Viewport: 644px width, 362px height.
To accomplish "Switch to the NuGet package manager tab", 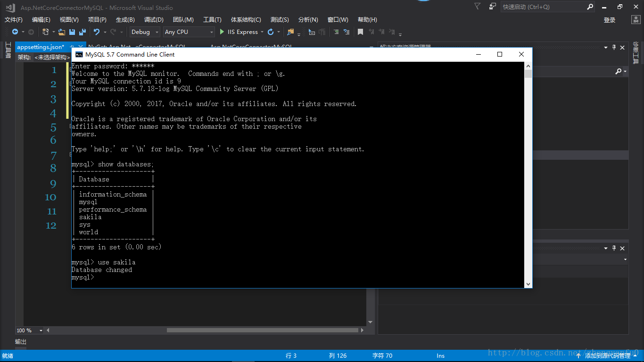I will point(137,47).
